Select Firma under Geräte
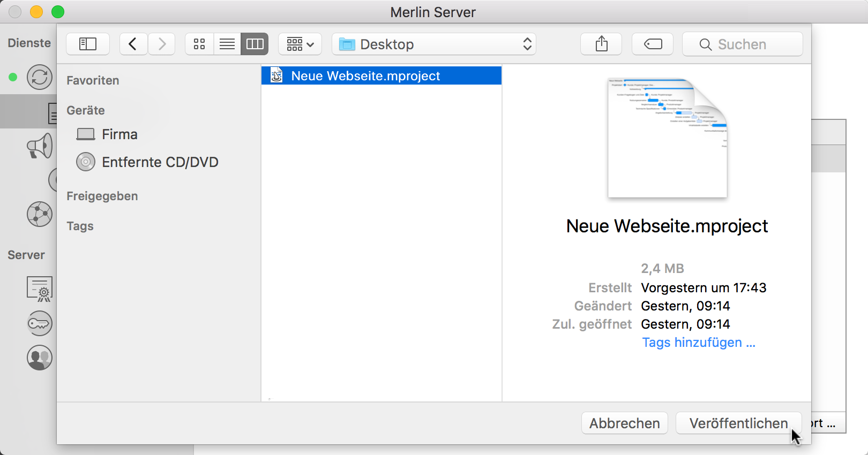Image resolution: width=868 pixels, height=455 pixels. 107,134
